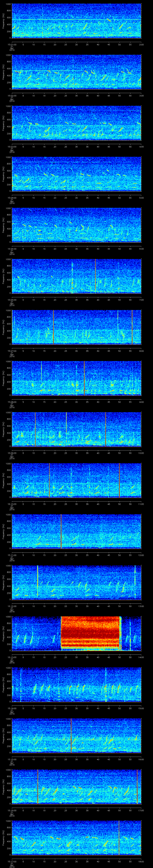
Task: Click the spectrogram panel starting at 15:12:00
Action: 77,582
